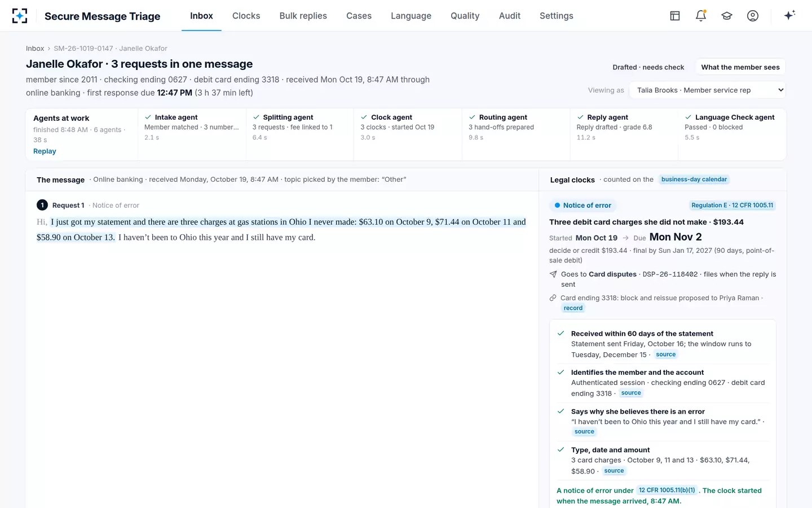The width and height of the screenshot is (812, 508).
Task: Click the checkmark beside Received within 60 days
Action: point(561,334)
